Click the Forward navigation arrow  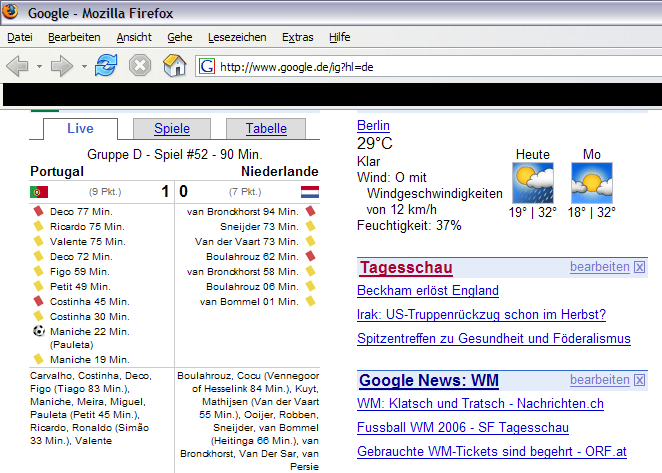pyautogui.click(x=62, y=66)
